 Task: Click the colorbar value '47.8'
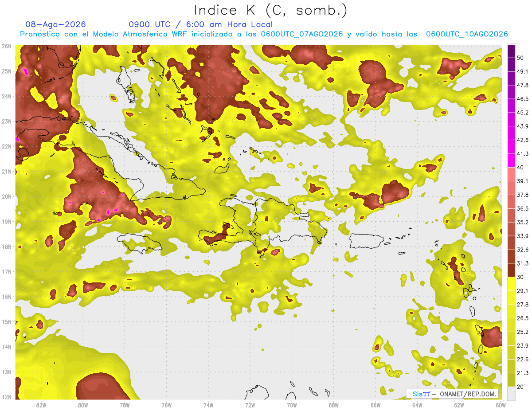523,85
